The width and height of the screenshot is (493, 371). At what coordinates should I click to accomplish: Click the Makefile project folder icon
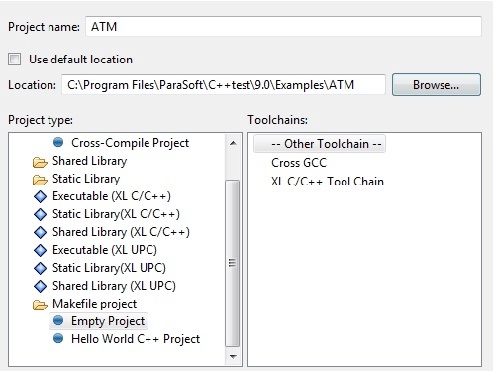[40, 305]
